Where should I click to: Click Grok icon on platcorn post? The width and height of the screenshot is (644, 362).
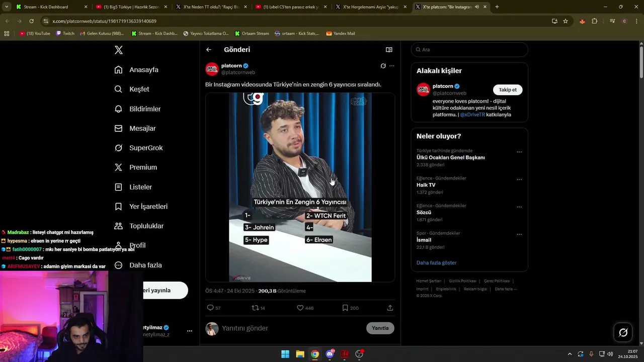(x=383, y=66)
